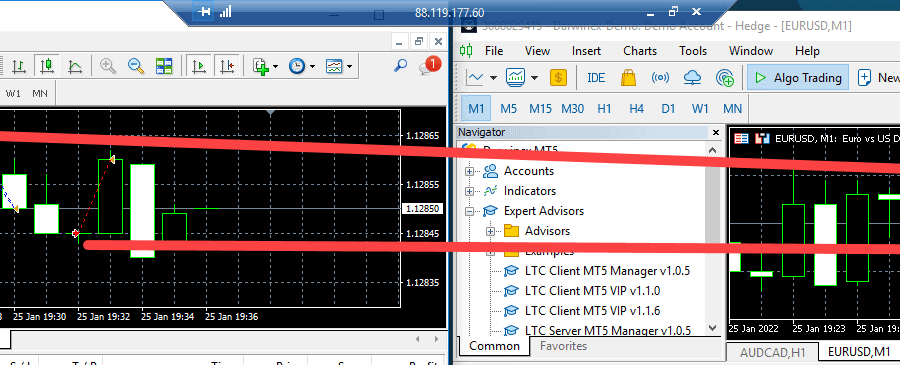Switch to Favorites tab in Navigator
Viewport: 900px width, 365px height.
[x=563, y=346]
